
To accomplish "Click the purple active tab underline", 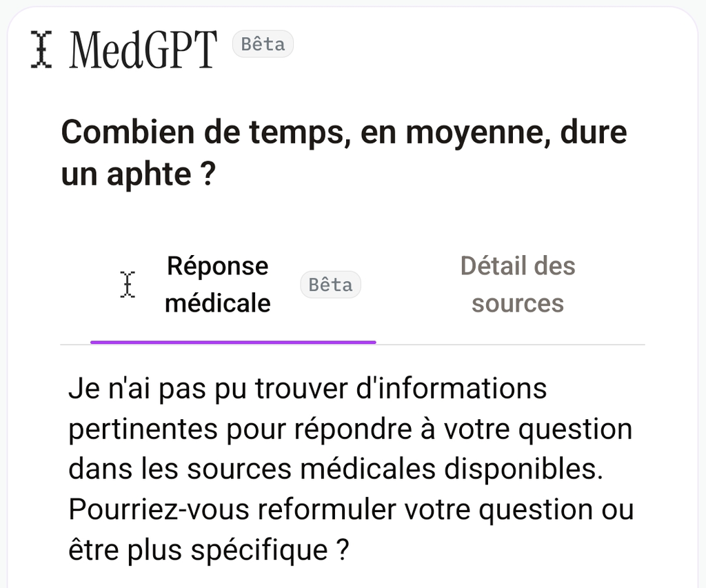I will point(233,342).
